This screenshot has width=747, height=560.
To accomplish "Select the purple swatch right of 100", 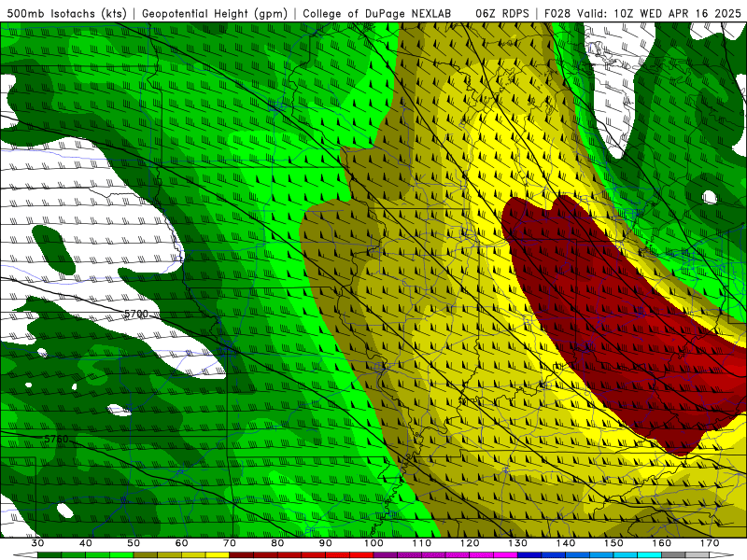I will [x=386, y=555].
